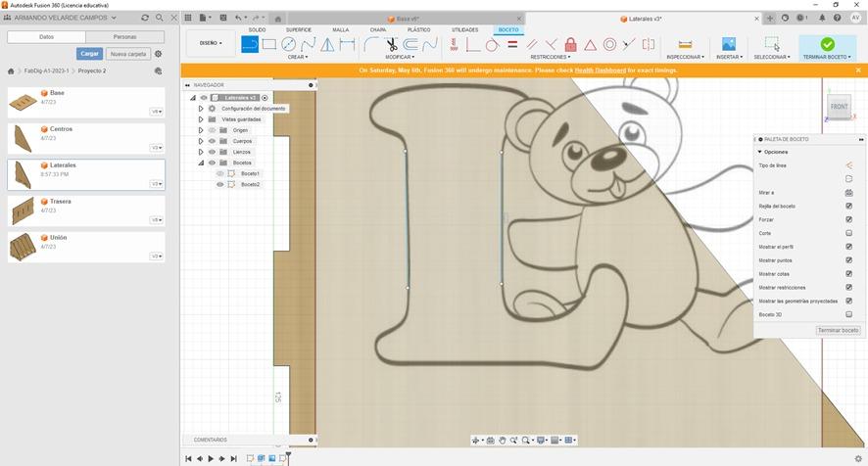
Task: Click the Nueva carpeta button
Action: click(128, 54)
